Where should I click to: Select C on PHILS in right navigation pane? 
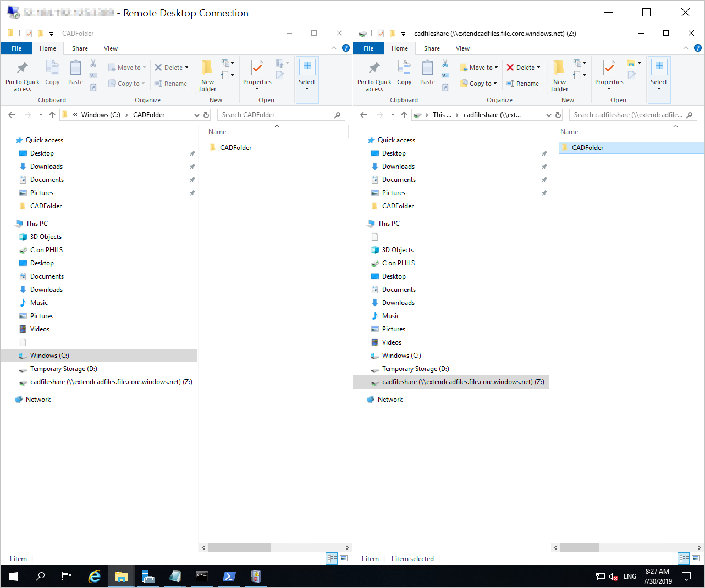pyautogui.click(x=398, y=263)
